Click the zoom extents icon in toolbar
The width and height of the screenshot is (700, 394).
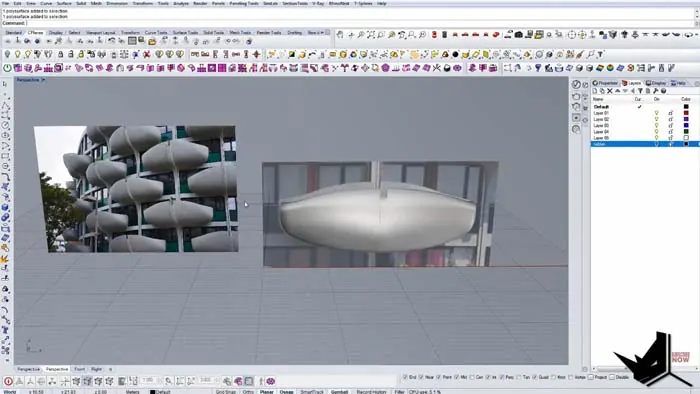click(371, 34)
